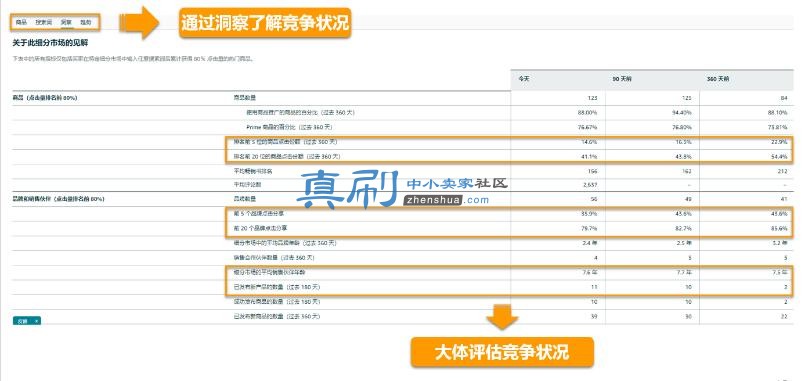This screenshot has height=381, width=805.
Task: Dismiss the 反馈 badge with its x
Action: tap(36, 321)
